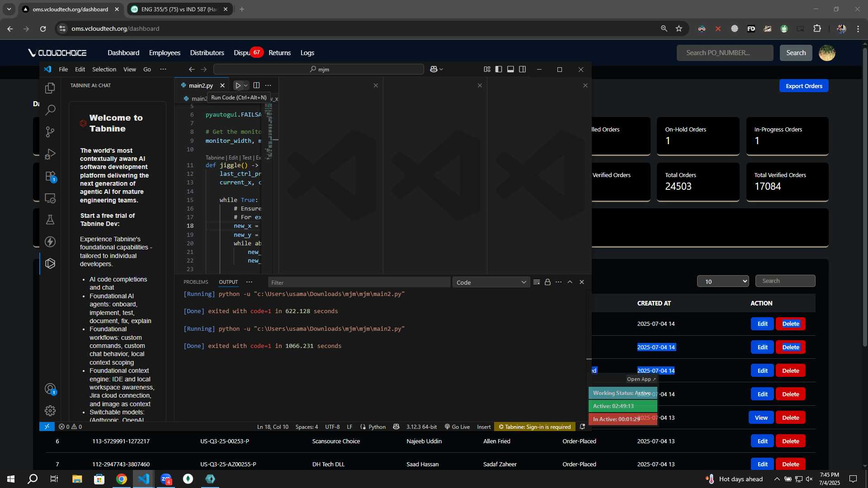Open Visual Studio Code from the taskbar

pyautogui.click(x=144, y=479)
